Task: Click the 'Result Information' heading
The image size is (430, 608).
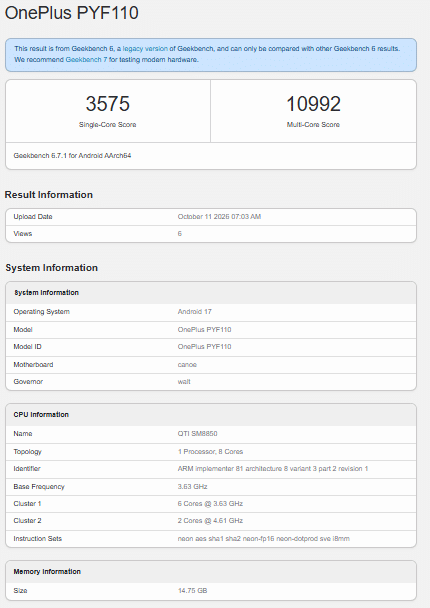Action: [48, 195]
